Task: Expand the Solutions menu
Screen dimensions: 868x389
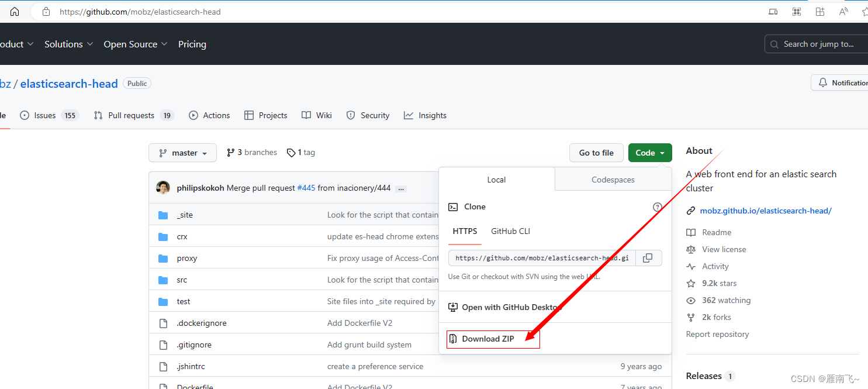Action: tap(68, 44)
